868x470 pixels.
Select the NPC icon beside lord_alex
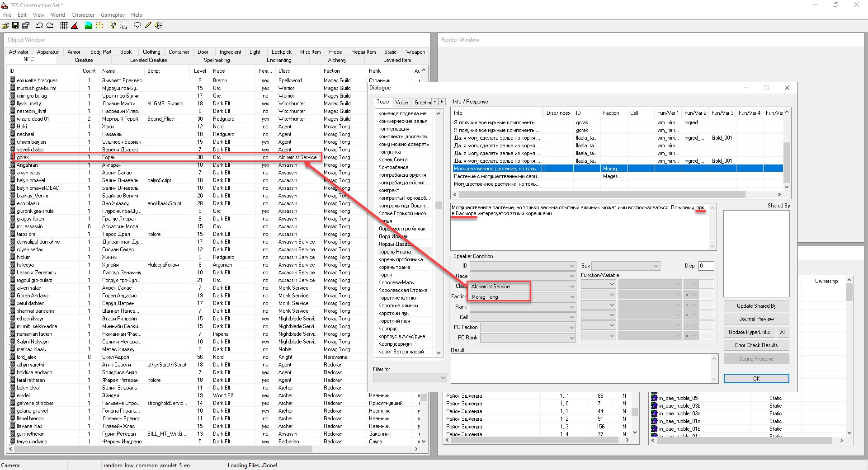coord(13,357)
